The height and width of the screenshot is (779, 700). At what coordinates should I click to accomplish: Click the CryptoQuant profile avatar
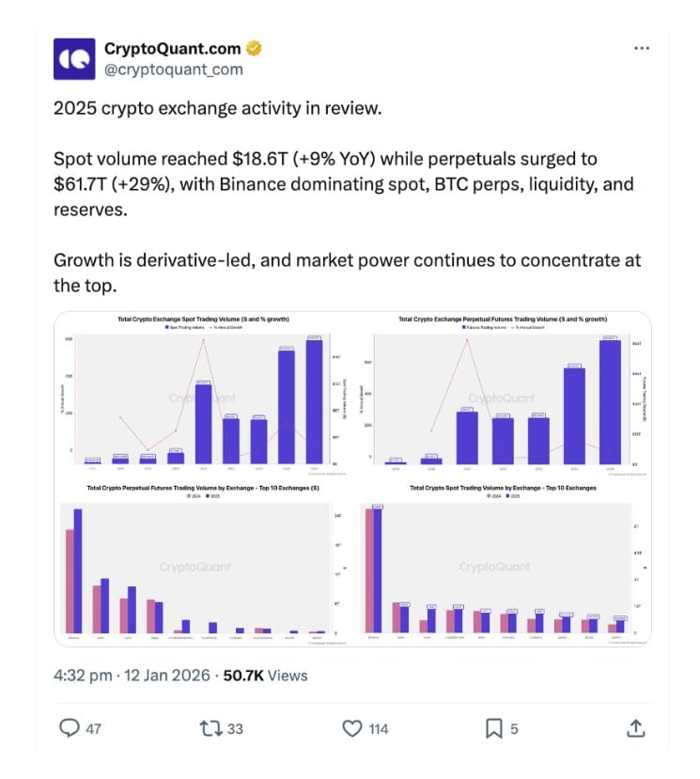tap(74, 58)
